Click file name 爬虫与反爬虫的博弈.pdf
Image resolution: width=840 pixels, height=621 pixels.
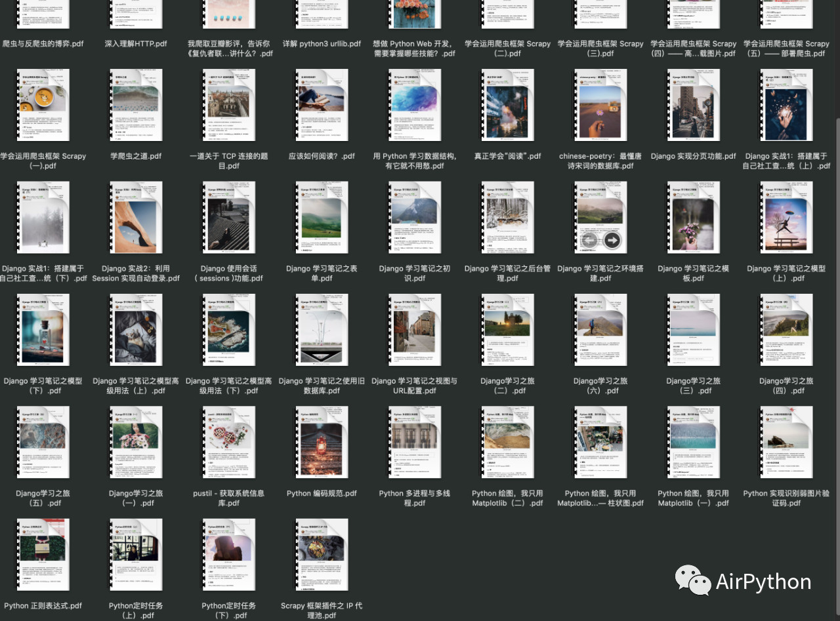click(43, 44)
